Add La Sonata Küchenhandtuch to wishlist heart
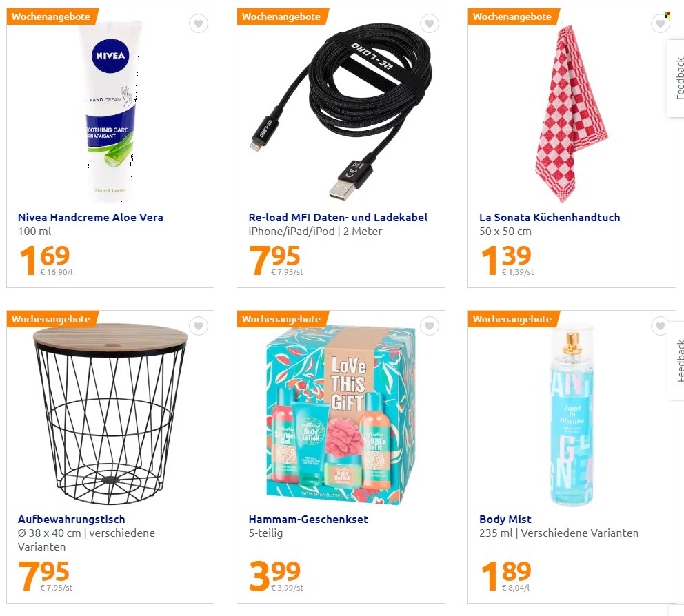 660,23
